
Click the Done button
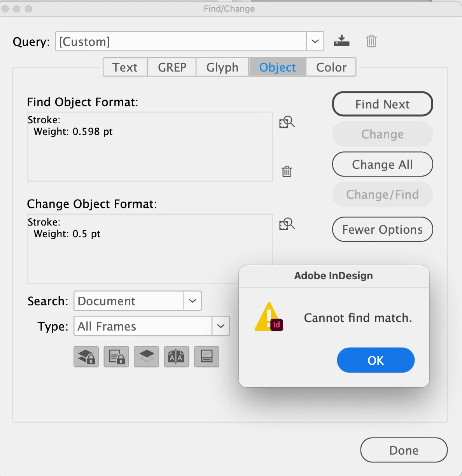click(404, 450)
